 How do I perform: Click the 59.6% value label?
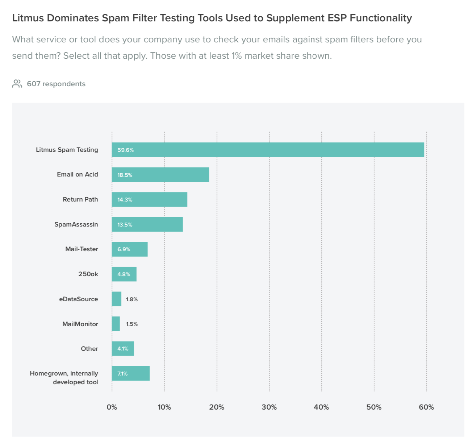point(125,150)
